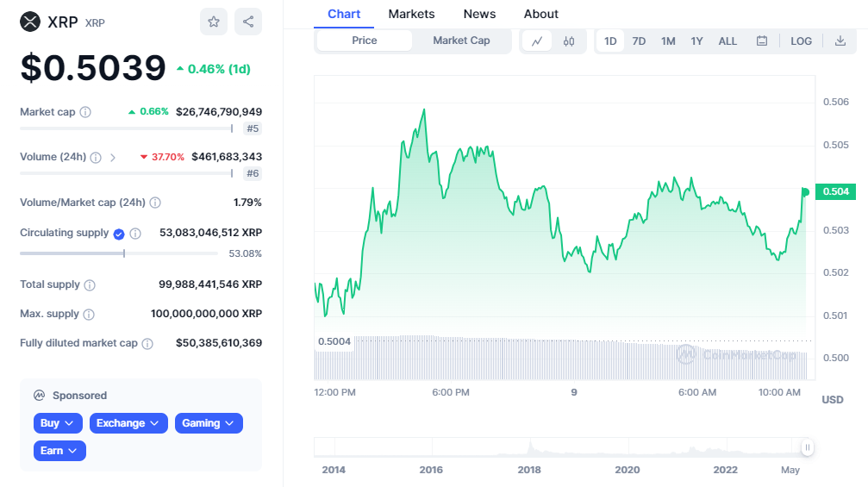Click the XRP coin logo icon
The height and width of the screenshot is (487, 868).
pyautogui.click(x=30, y=22)
